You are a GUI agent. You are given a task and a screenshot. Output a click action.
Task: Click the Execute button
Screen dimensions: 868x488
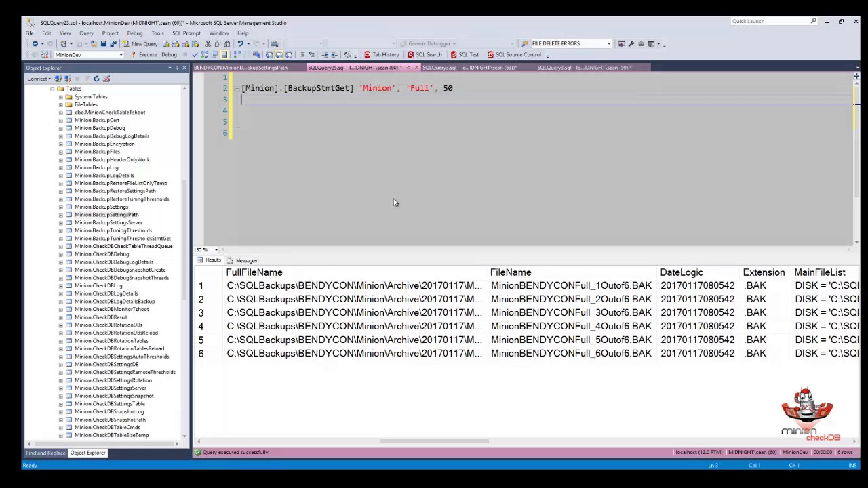tap(144, 55)
